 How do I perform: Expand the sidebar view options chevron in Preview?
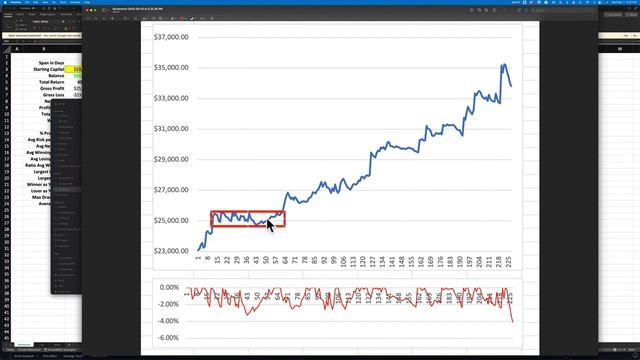click(x=108, y=10)
